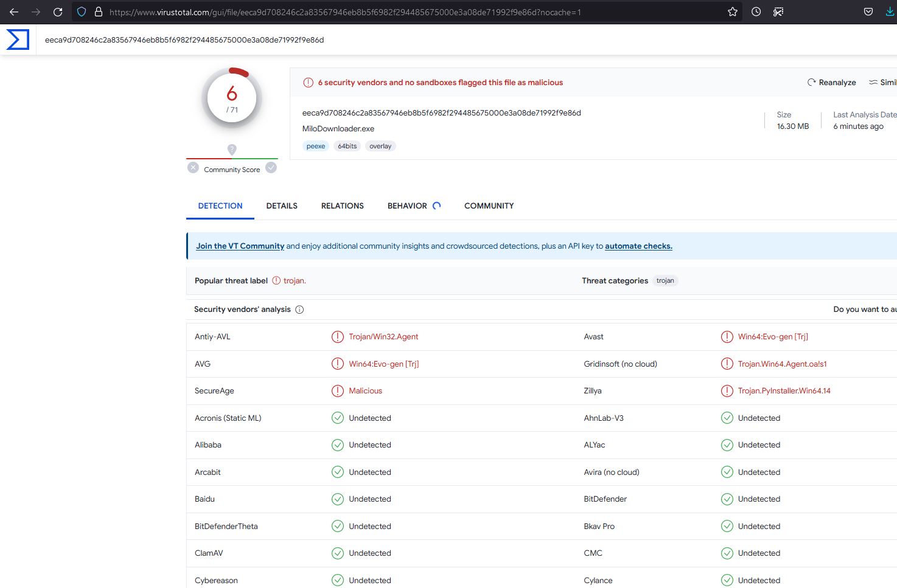Click the file hash in the summary card
The height and width of the screenshot is (588, 897).
tap(442, 113)
